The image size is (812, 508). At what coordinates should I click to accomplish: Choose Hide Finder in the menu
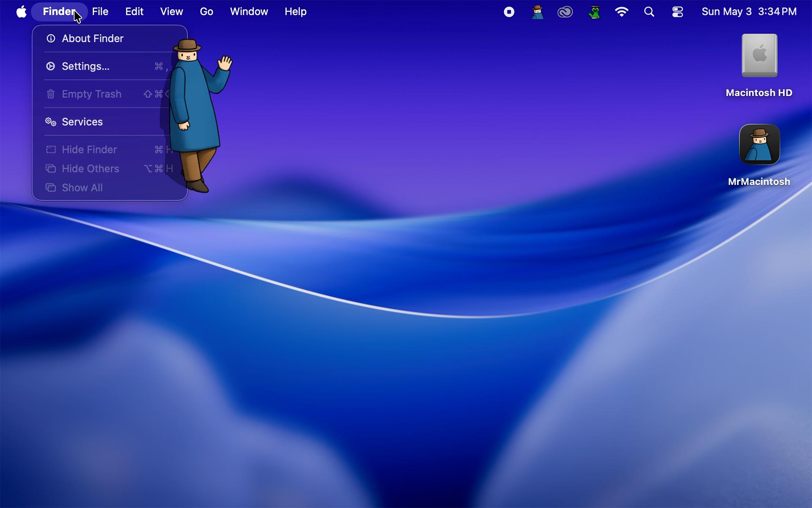click(x=109, y=149)
